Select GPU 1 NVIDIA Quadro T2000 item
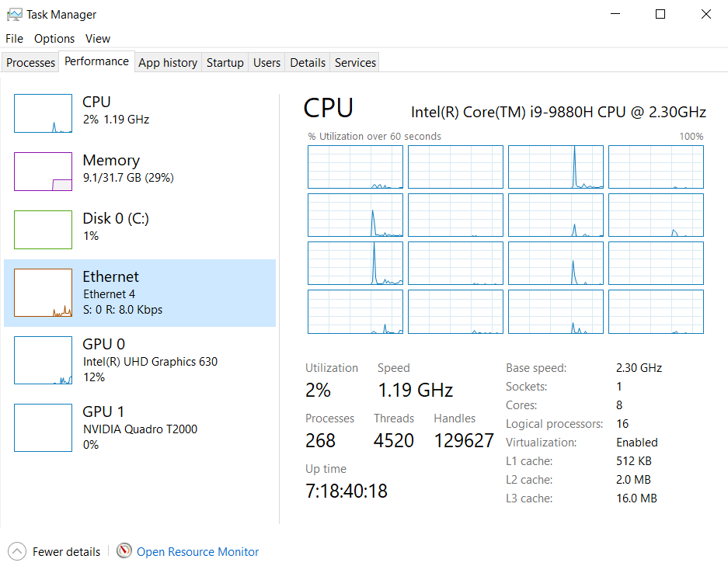Screen dimensions: 728x573 (140, 428)
